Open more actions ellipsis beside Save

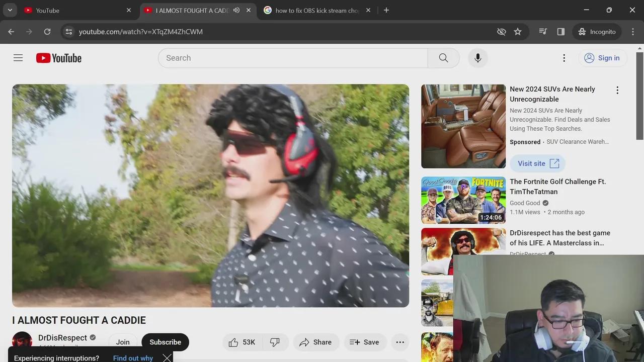[x=400, y=342]
